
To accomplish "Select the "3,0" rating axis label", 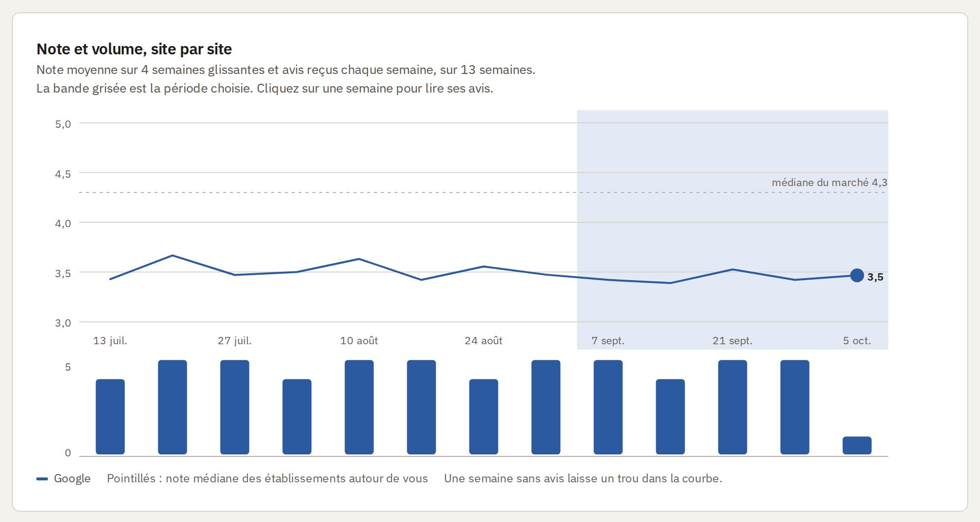I will 63,323.
